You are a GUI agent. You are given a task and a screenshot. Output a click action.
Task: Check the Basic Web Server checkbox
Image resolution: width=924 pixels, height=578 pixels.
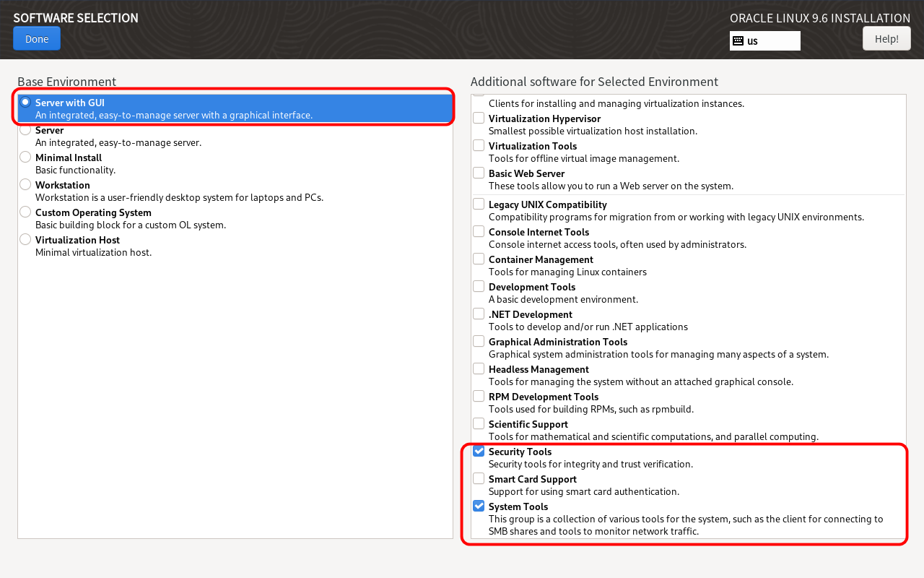click(x=479, y=173)
